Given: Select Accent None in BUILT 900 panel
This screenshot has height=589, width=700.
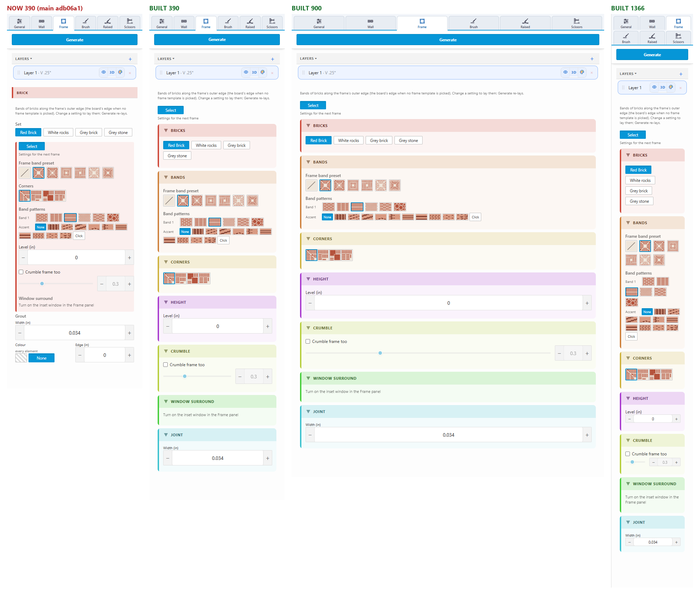Looking at the screenshot, I should (327, 217).
